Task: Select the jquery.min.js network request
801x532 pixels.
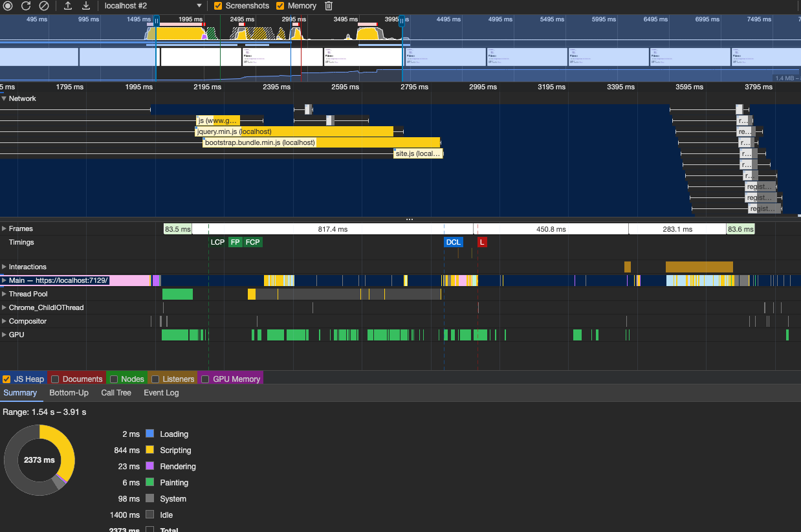Action: (294, 131)
